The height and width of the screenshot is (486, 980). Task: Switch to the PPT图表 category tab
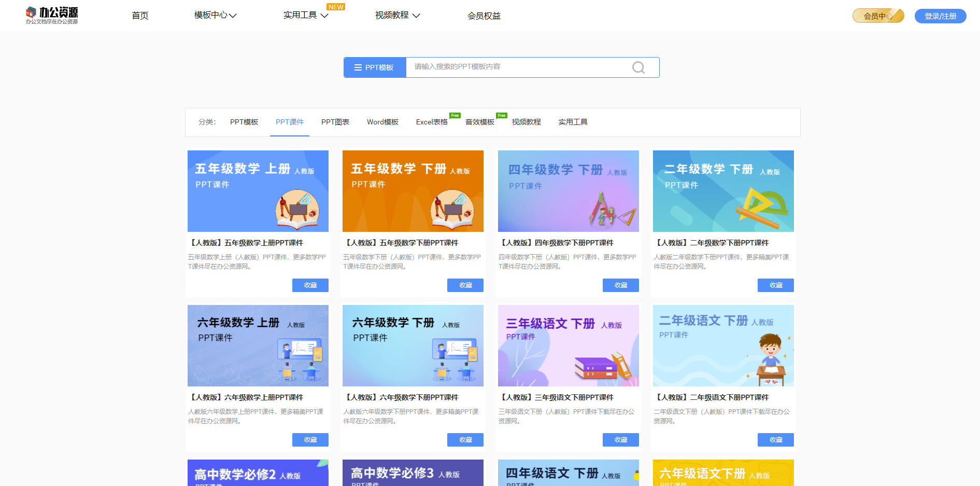335,122
